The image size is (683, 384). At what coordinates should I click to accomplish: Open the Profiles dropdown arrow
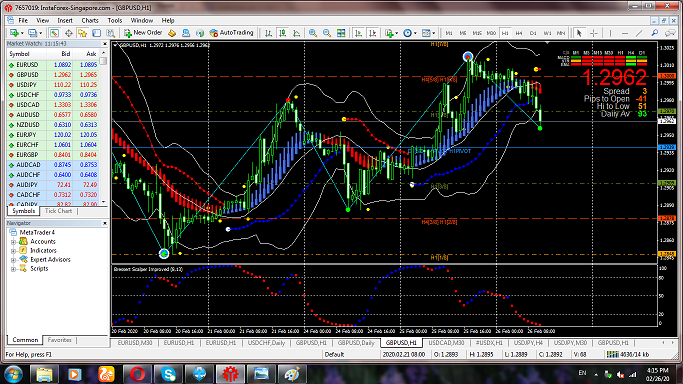[41, 33]
